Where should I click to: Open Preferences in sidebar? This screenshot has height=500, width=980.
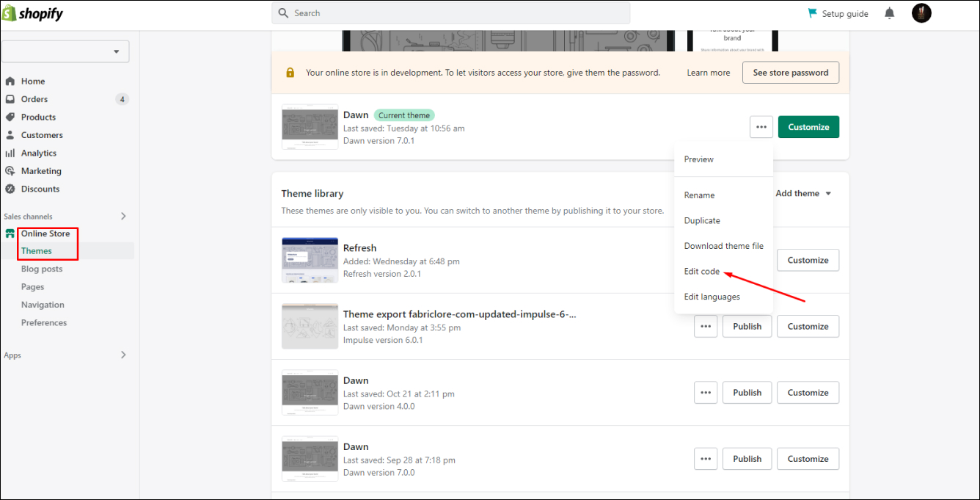(x=44, y=323)
